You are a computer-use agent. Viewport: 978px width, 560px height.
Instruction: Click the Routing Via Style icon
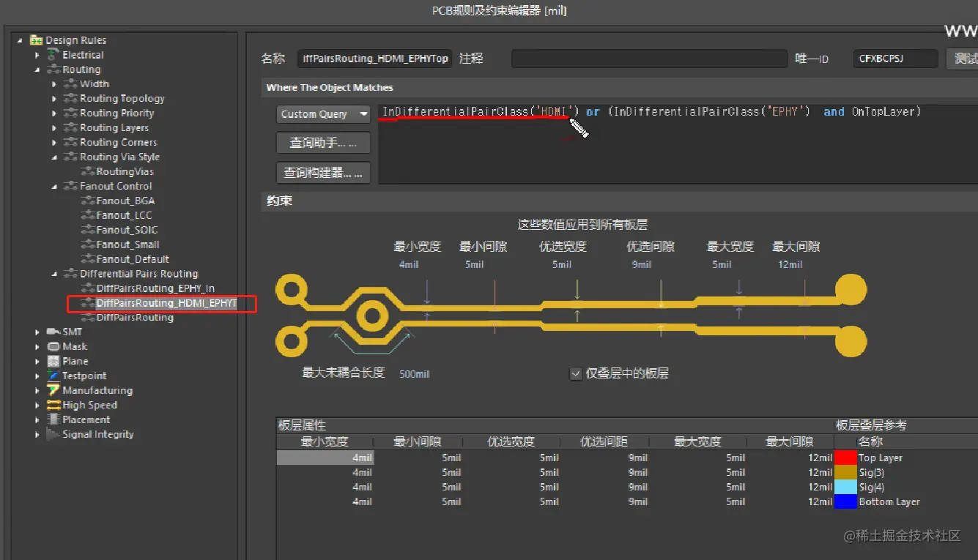pyautogui.click(x=70, y=157)
